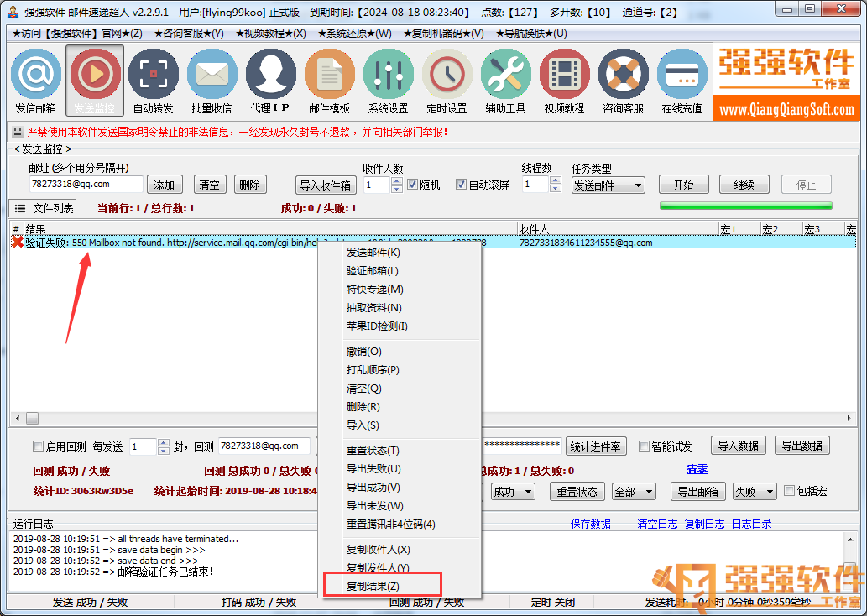Choose 复制收件人(X) from the context menu
This screenshot has height=616, width=867.
coord(400,549)
